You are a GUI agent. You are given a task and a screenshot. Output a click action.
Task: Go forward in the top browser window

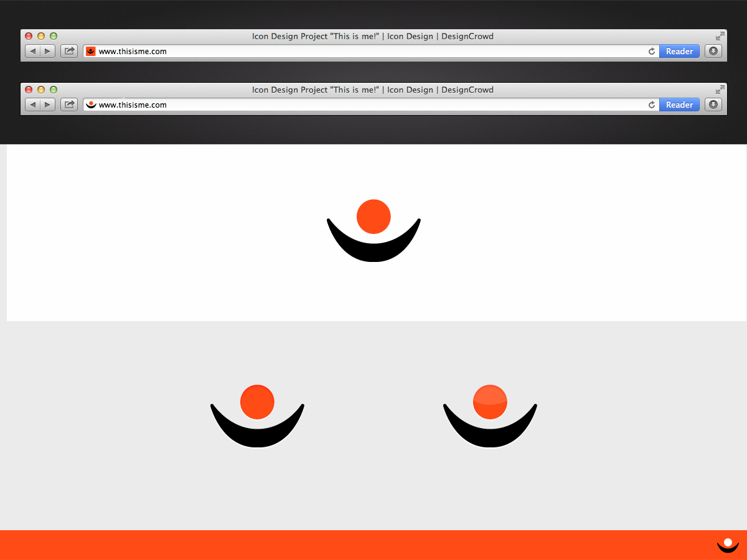click(48, 51)
